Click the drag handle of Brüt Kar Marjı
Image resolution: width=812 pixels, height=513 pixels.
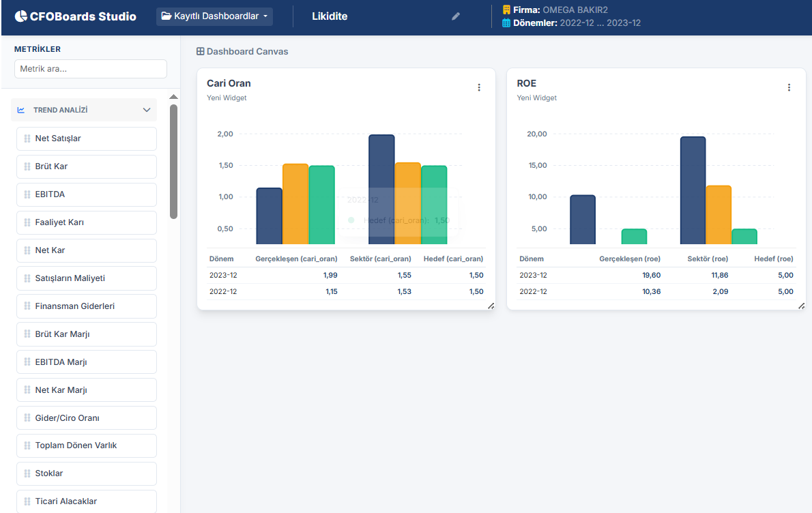click(x=27, y=334)
